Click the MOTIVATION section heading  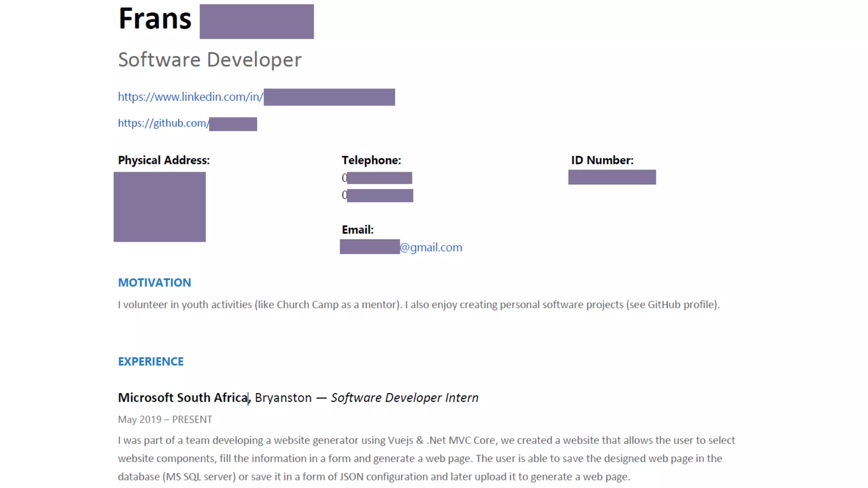coord(154,283)
